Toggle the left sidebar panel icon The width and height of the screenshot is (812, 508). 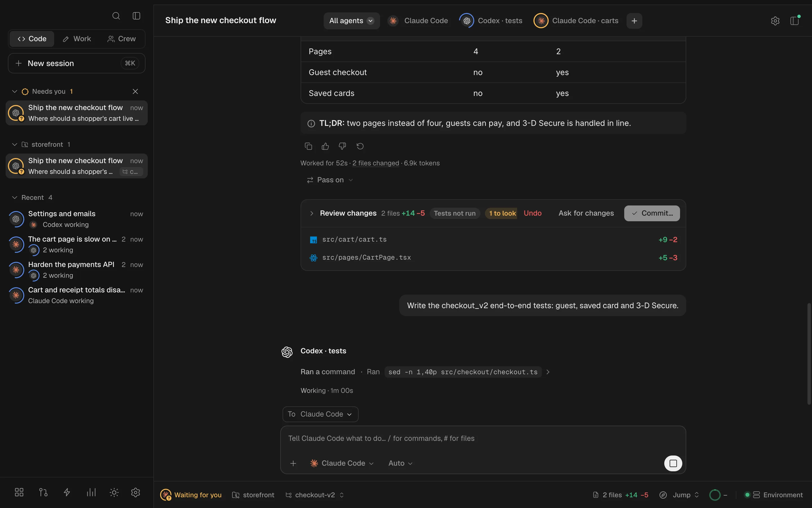coord(136,16)
